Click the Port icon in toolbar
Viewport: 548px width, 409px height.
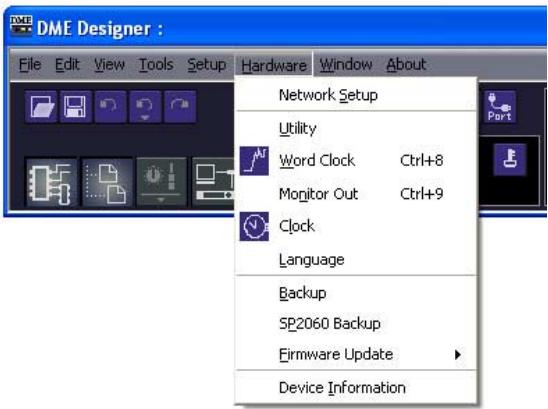(499, 107)
